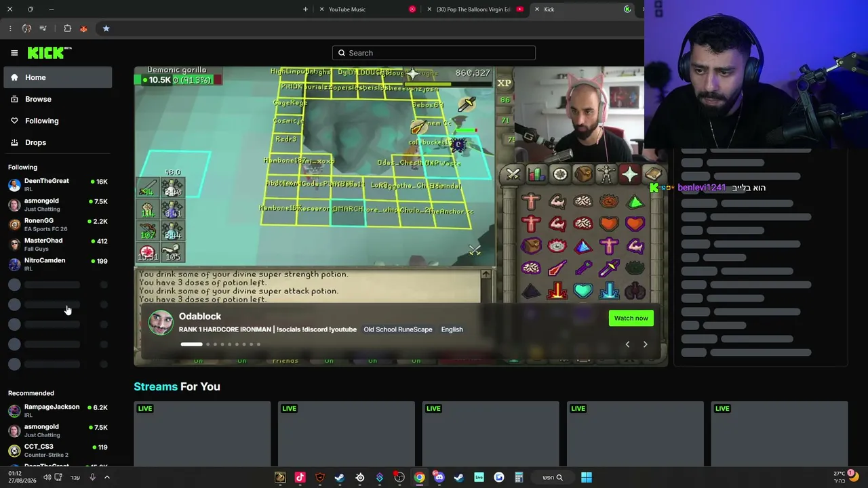Open the browser three-dot menu
The image size is (868, 488).
tap(10, 28)
